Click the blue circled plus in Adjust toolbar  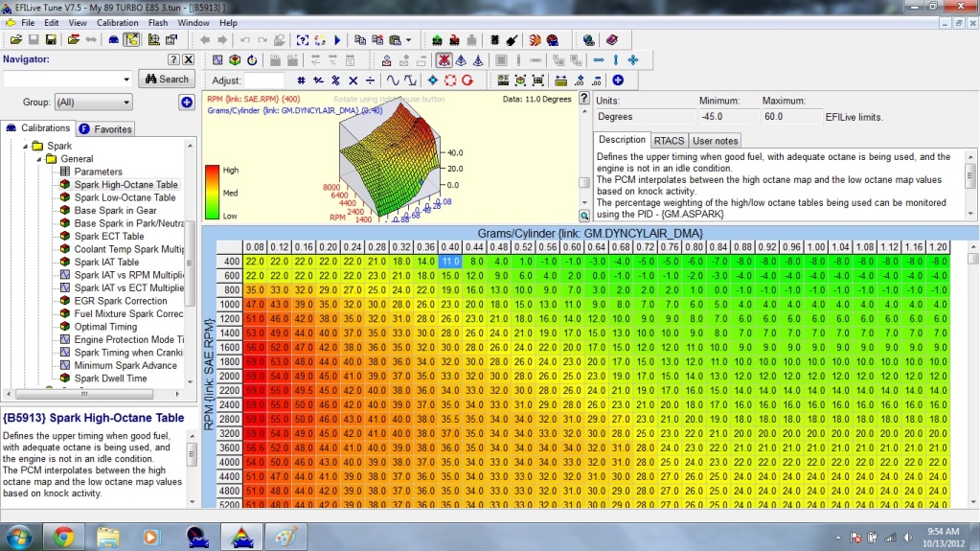click(618, 80)
